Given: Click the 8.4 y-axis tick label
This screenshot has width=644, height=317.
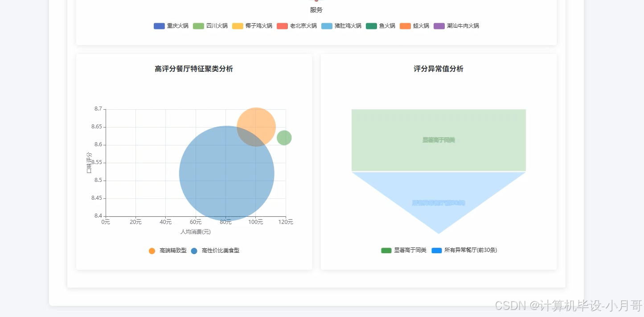Looking at the screenshot, I should pyautogui.click(x=98, y=216).
